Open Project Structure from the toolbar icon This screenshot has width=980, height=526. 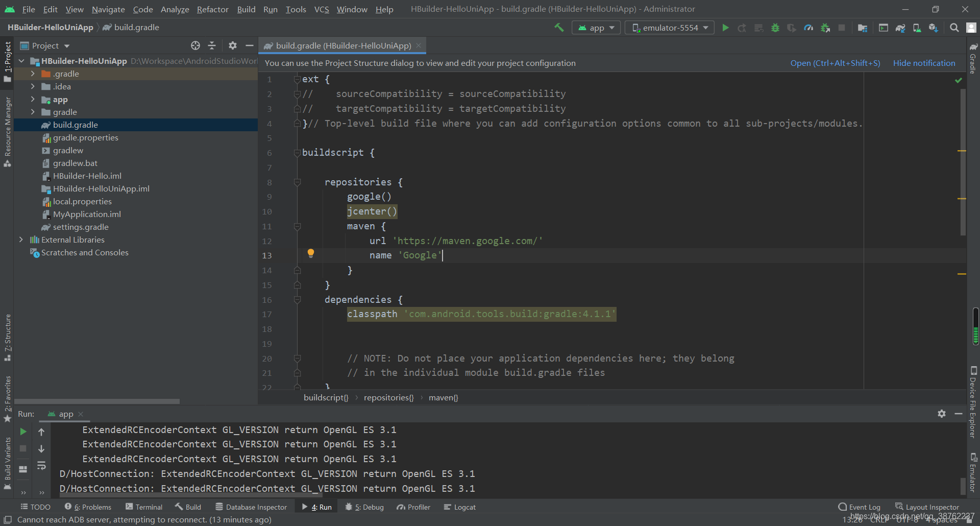pyautogui.click(x=863, y=28)
